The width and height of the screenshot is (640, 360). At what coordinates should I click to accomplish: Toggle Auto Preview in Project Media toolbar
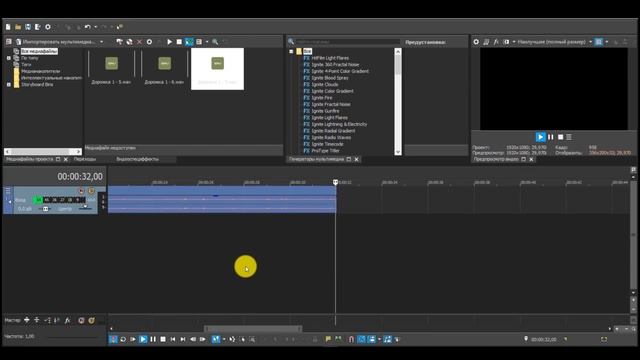click(x=189, y=42)
